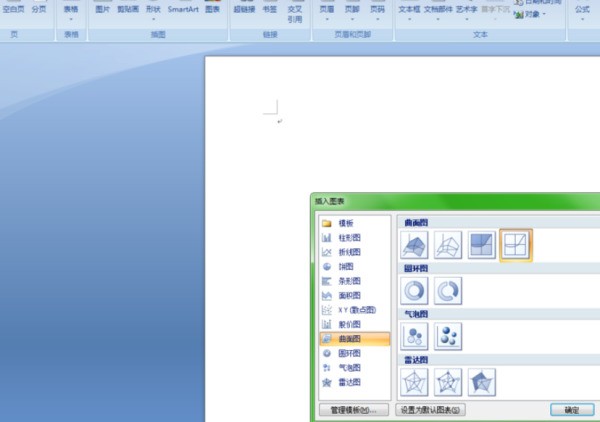Screen dimensions: 600x422
Task: Open the 对象 object dropdown
Action: click(531, 15)
